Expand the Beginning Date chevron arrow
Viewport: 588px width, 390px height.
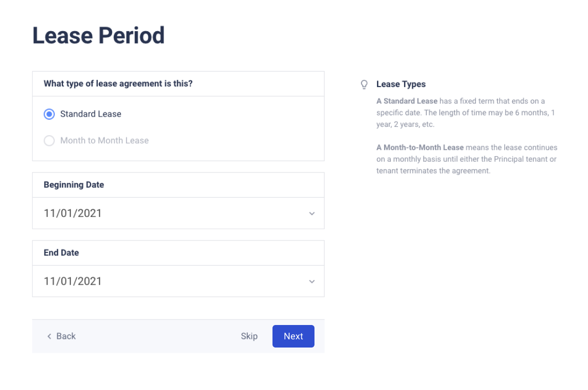(x=311, y=213)
